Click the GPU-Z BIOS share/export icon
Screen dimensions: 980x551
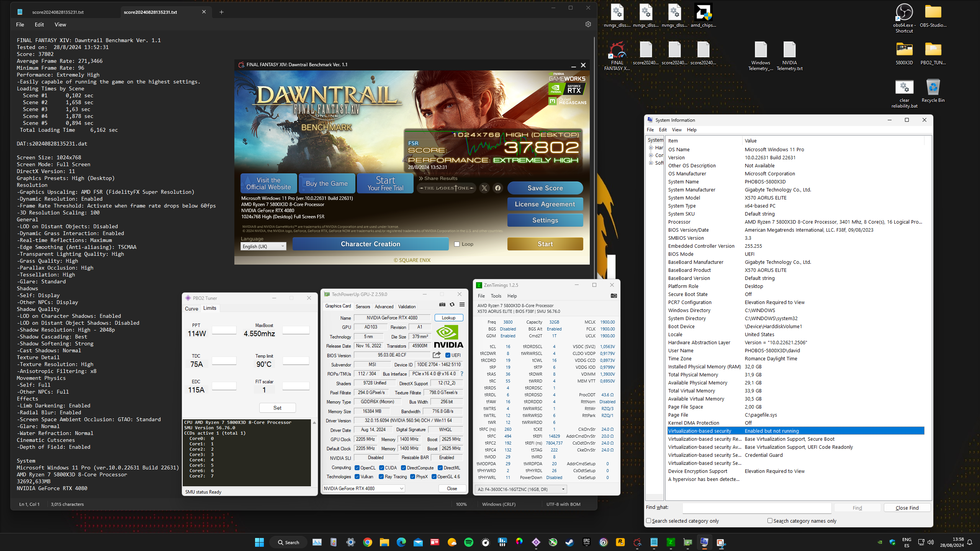437,355
